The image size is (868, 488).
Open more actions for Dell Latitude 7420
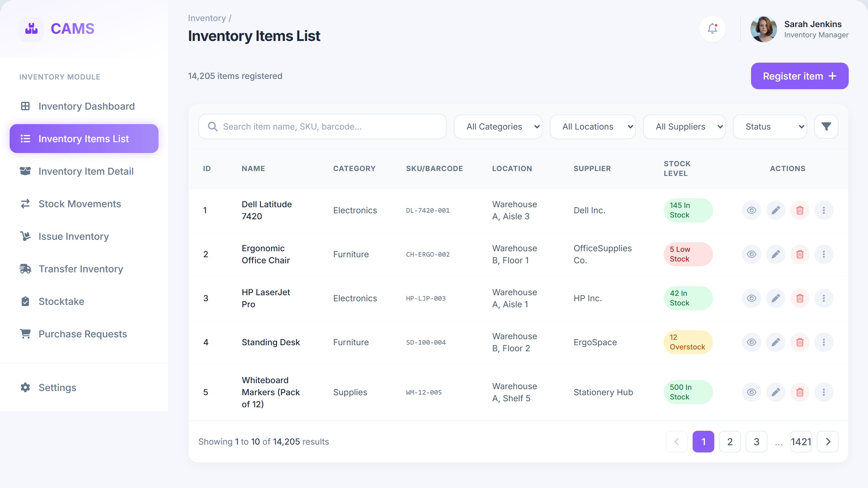[824, 211]
